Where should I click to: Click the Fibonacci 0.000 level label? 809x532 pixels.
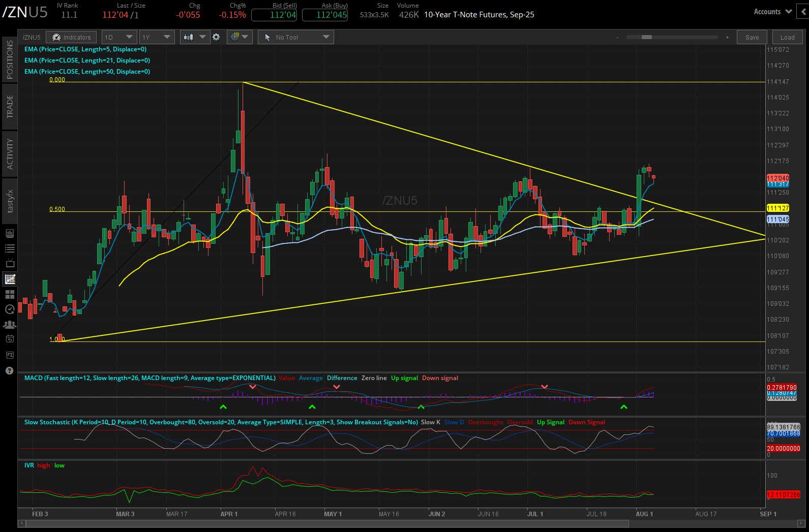pyautogui.click(x=57, y=80)
